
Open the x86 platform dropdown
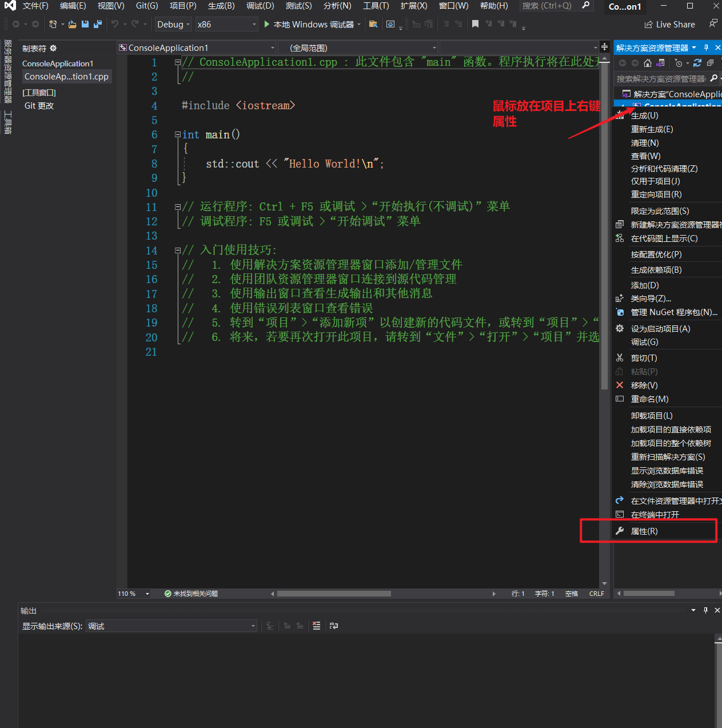(x=227, y=24)
